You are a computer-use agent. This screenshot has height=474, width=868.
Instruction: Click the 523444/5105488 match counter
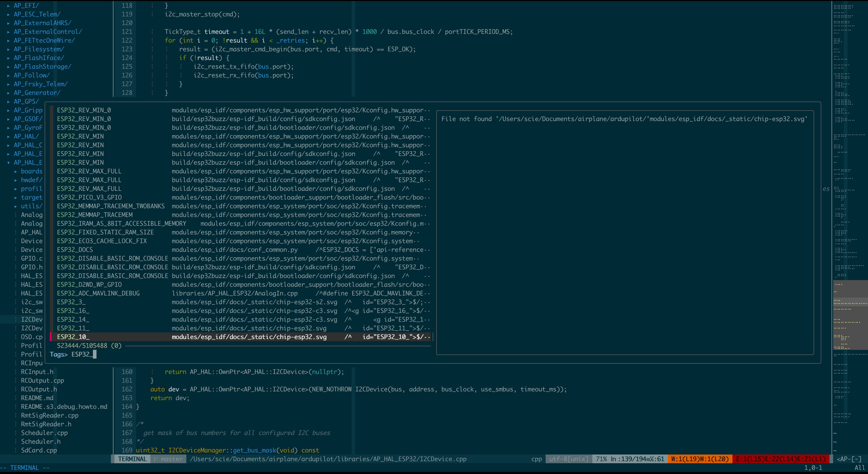pos(89,346)
